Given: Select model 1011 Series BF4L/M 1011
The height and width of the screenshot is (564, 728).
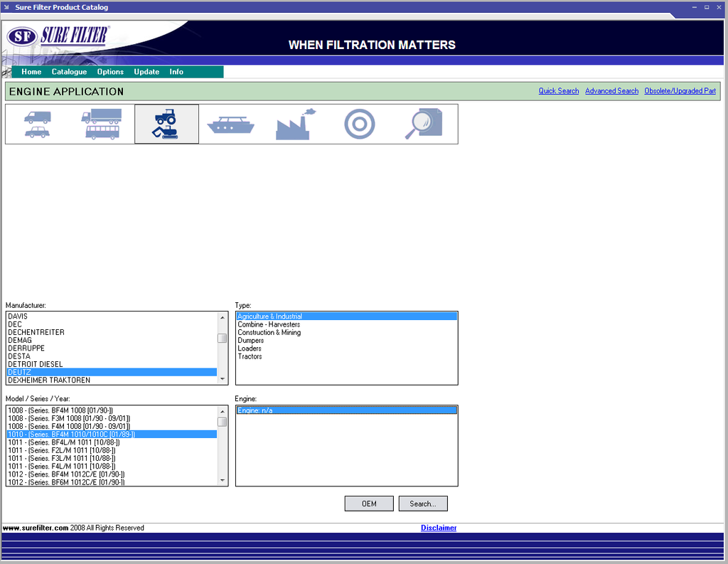Looking at the screenshot, I should pos(112,442).
